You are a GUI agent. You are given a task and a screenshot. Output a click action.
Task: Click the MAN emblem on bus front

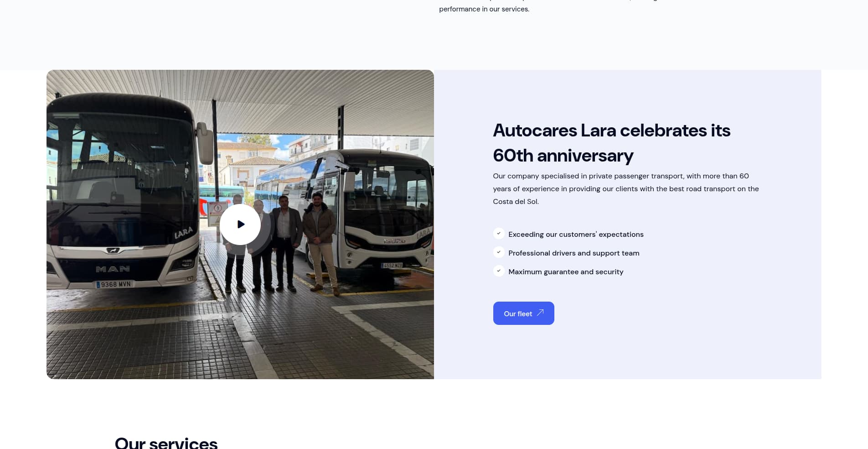[x=113, y=269]
